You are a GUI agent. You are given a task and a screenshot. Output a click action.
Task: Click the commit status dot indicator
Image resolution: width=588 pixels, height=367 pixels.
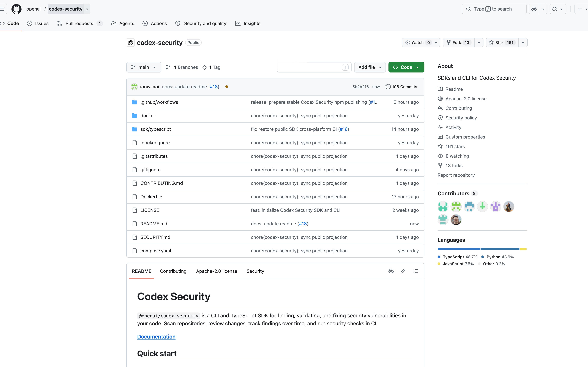click(x=226, y=87)
